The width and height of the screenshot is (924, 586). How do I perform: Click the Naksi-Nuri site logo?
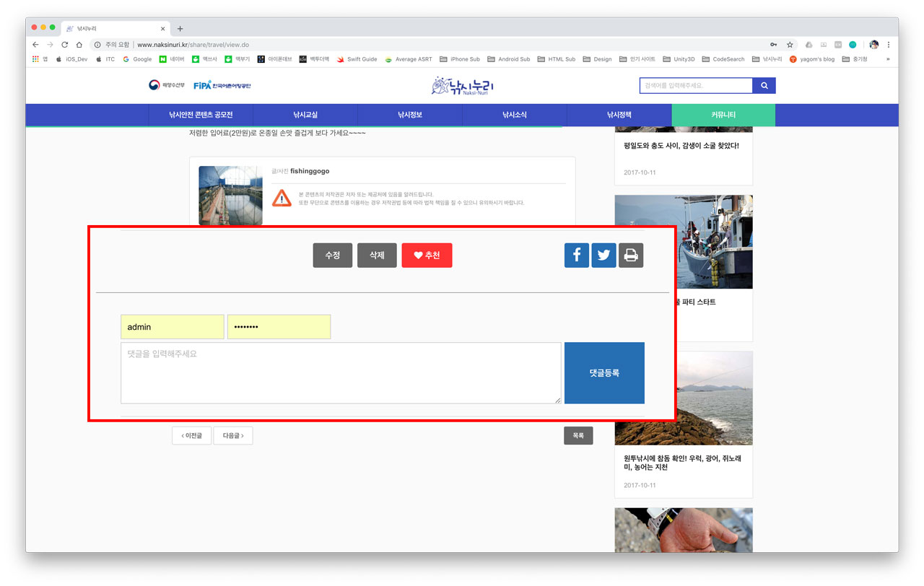click(x=463, y=87)
